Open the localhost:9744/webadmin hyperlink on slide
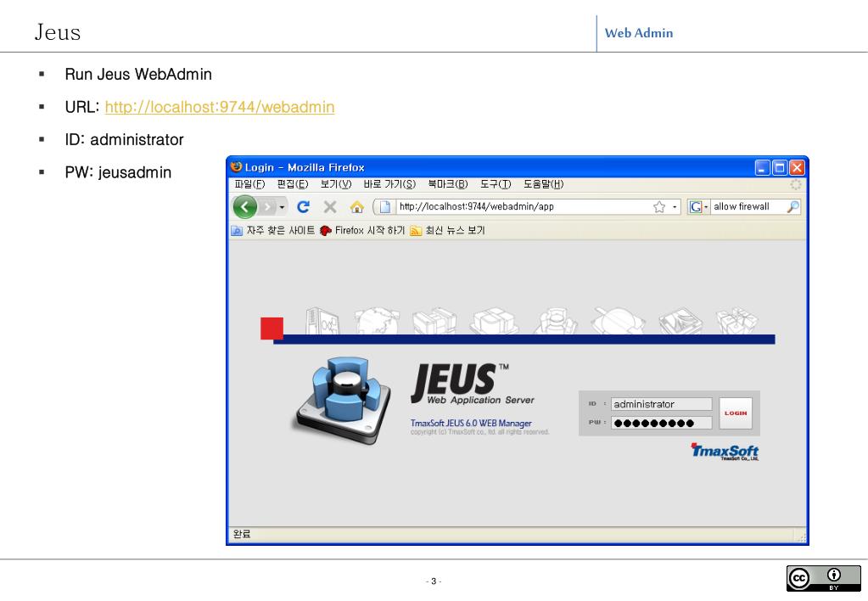868x601 pixels. 220,107
